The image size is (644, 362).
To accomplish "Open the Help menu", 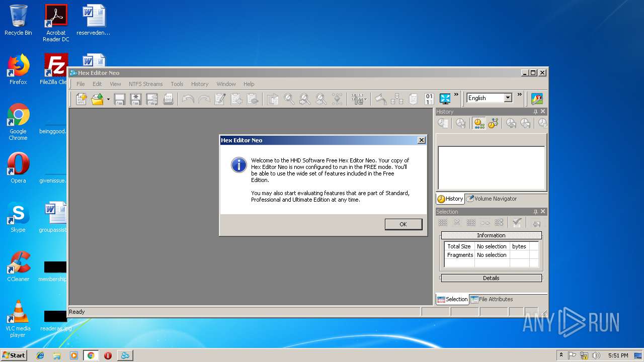I will click(249, 84).
